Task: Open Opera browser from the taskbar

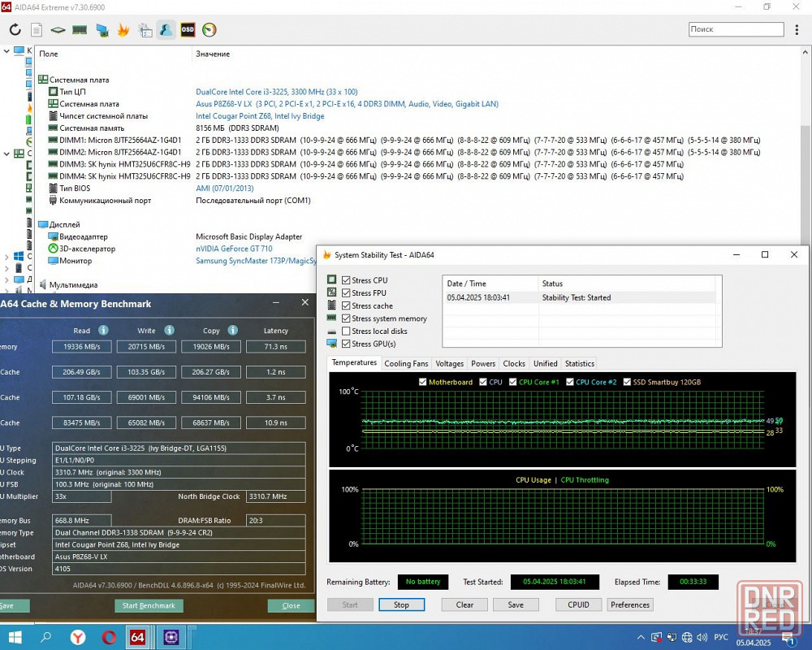Action: pos(108,637)
